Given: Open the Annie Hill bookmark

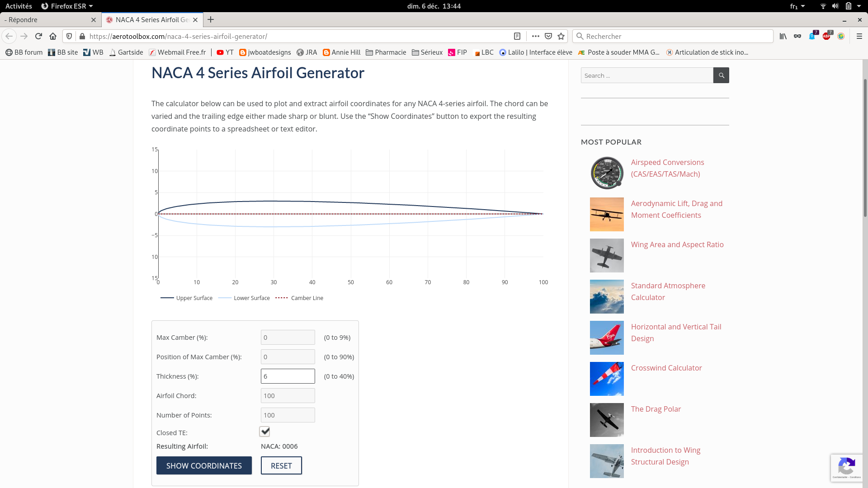Looking at the screenshot, I should (x=342, y=52).
